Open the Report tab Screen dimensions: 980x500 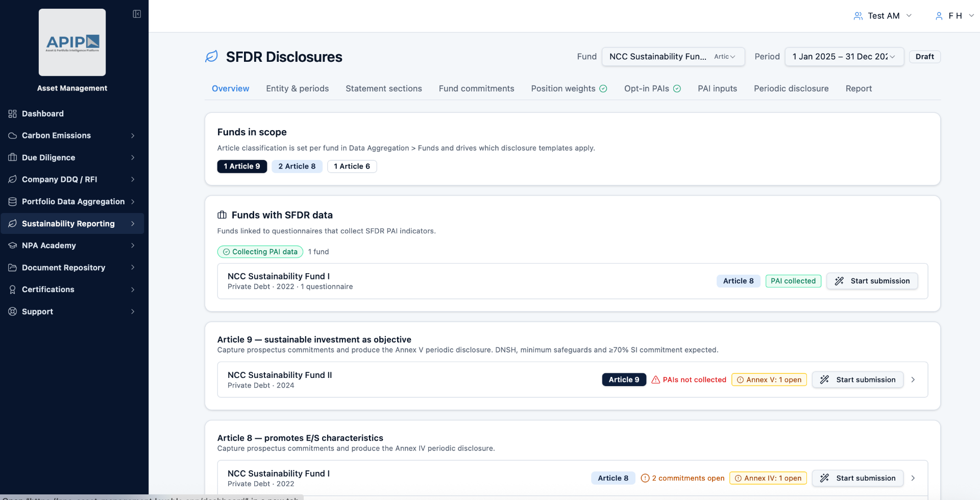coord(859,88)
